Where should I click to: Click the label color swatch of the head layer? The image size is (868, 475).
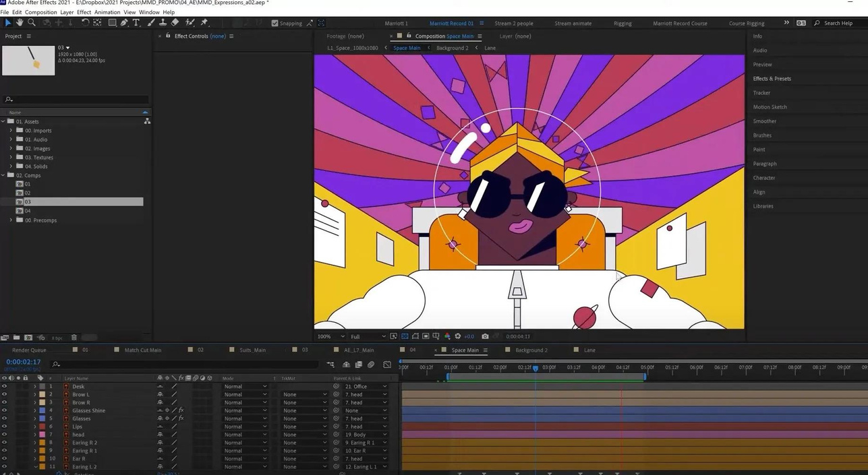coord(42,435)
